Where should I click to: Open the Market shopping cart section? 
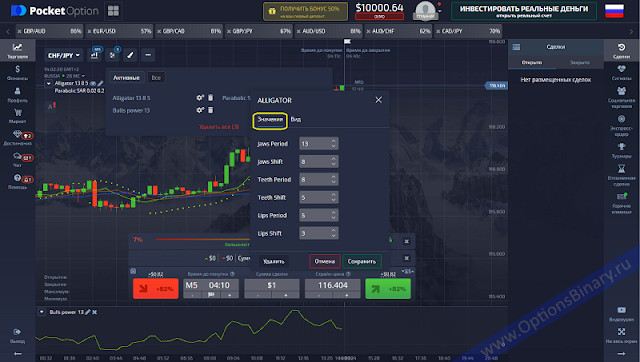(17, 116)
